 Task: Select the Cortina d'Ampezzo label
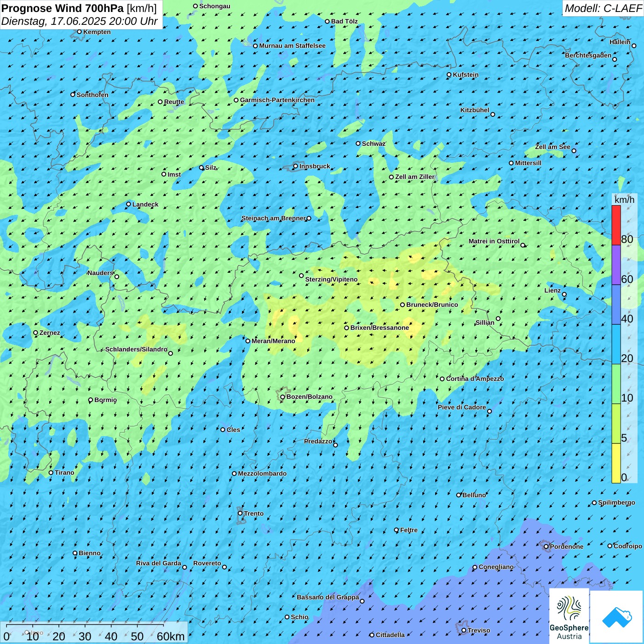tap(475, 379)
